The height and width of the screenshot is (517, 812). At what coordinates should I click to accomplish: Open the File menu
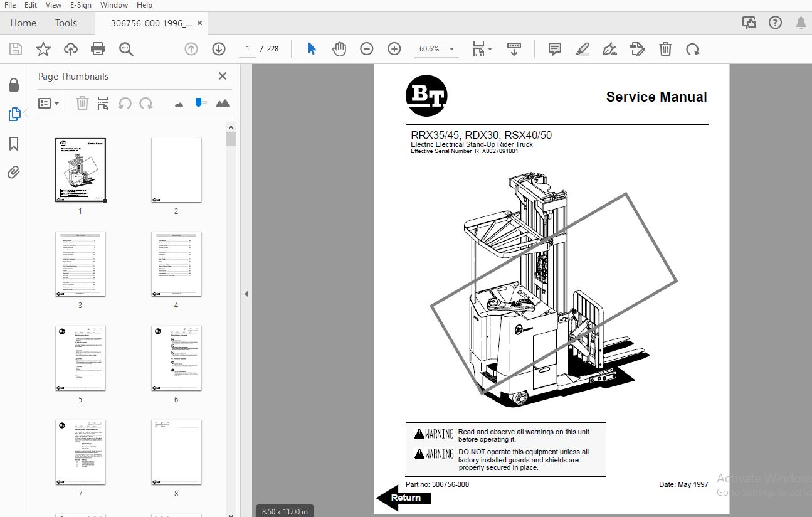pos(10,5)
